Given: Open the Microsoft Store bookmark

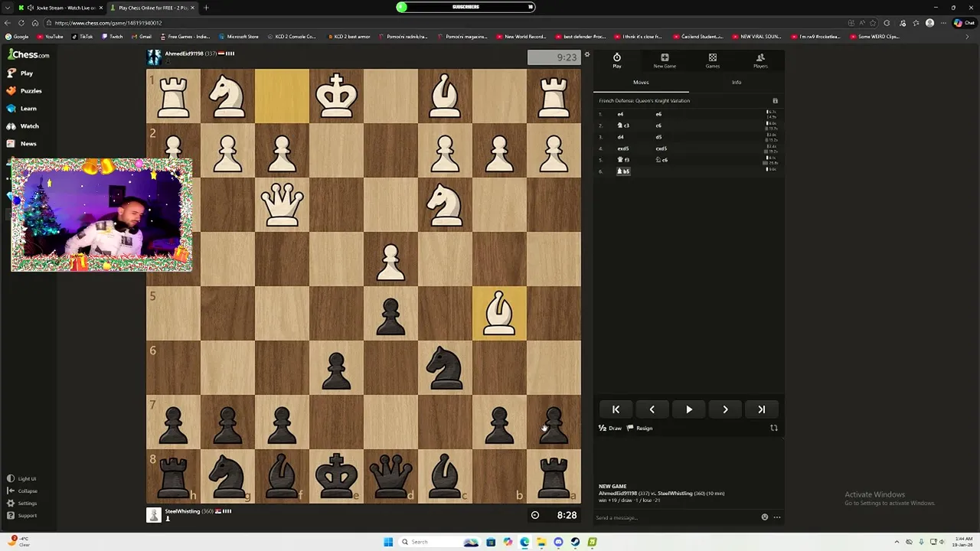Looking at the screenshot, I should pyautogui.click(x=239, y=37).
